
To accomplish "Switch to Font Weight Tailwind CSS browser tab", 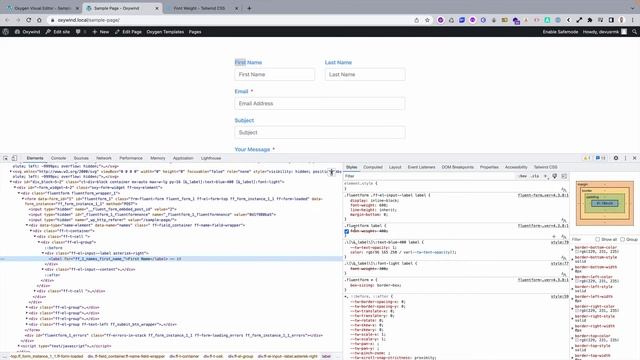I will pyautogui.click(x=200, y=8).
